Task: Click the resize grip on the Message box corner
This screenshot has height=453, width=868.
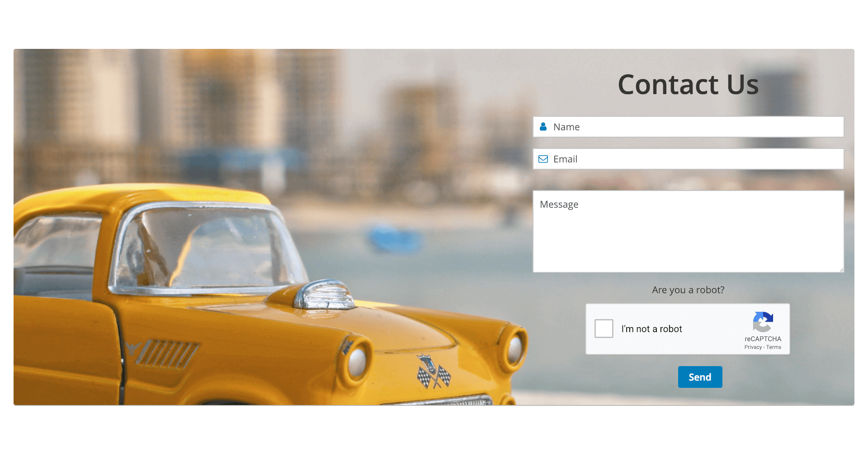Action: [x=842, y=270]
